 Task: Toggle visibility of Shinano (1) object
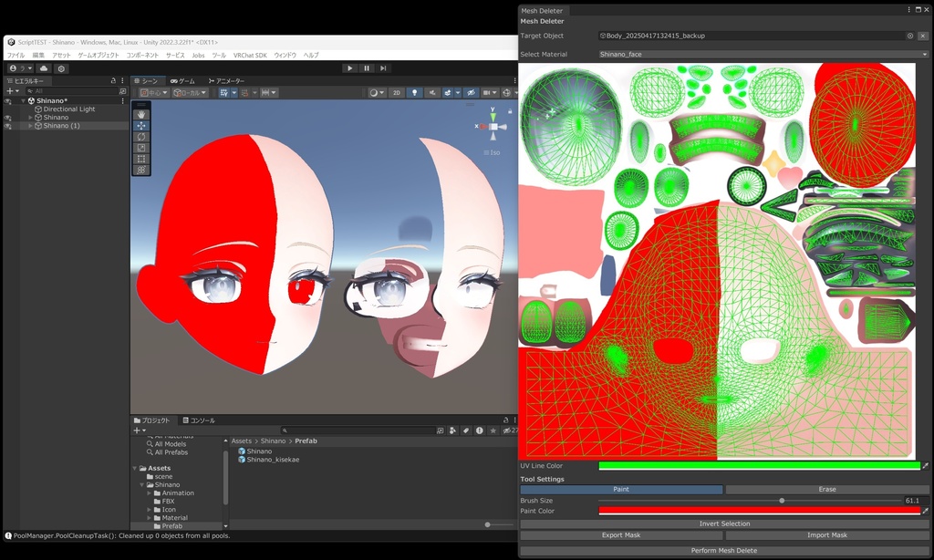7,126
